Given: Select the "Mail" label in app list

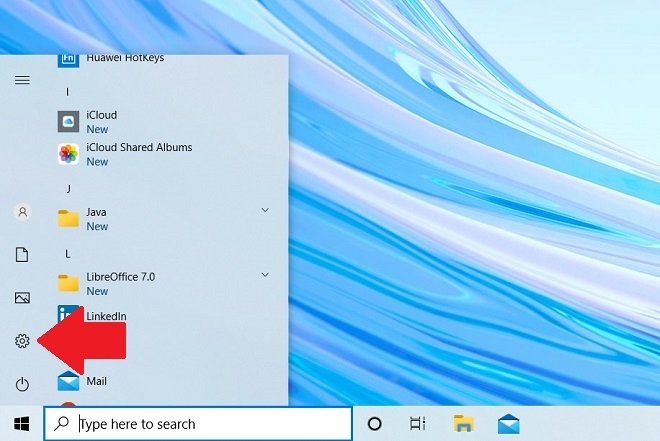Looking at the screenshot, I should click(x=96, y=381).
